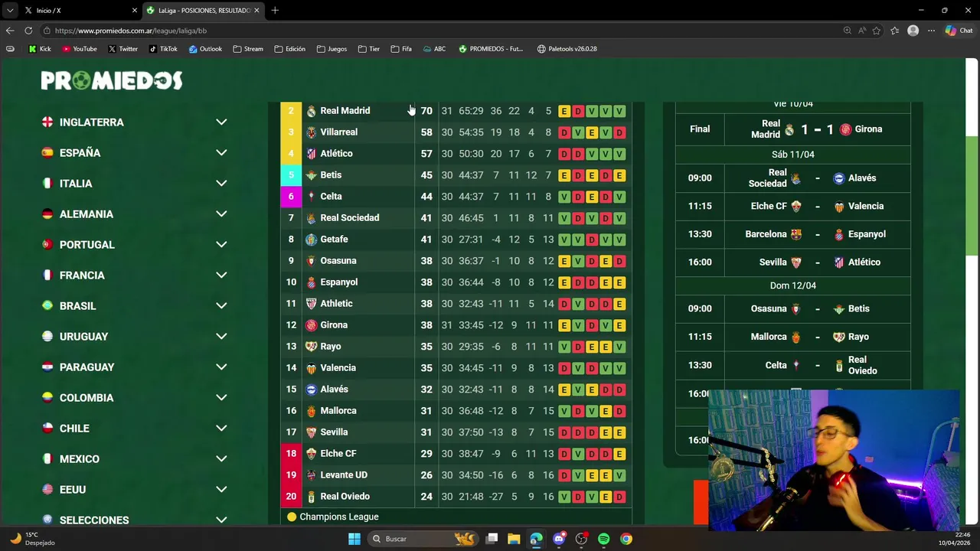
Task: Open the Tier bookmarks folder
Action: 369,49
